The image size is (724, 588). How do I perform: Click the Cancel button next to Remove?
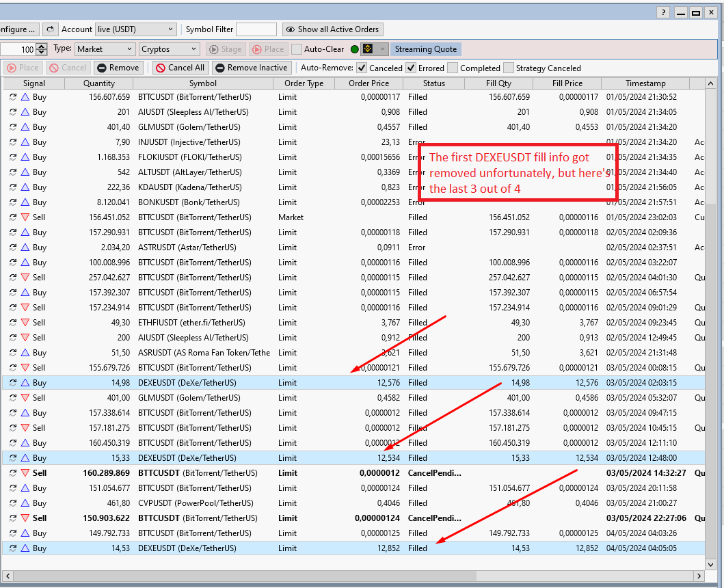(x=68, y=68)
